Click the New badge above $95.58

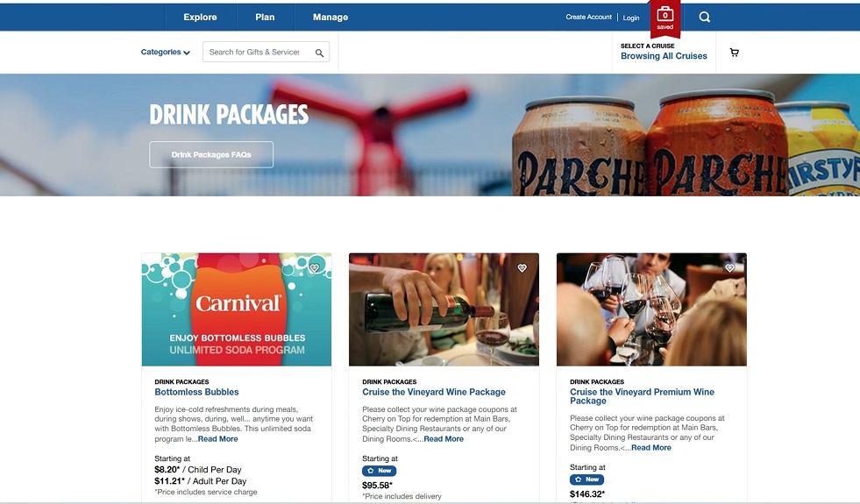point(379,471)
